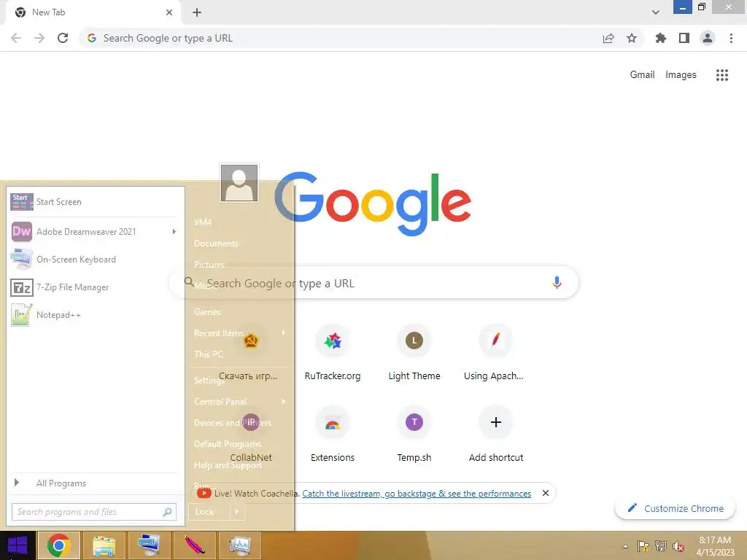Bookmark this tab with the star icon
Screen dimensions: 747x560
tap(632, 38)
